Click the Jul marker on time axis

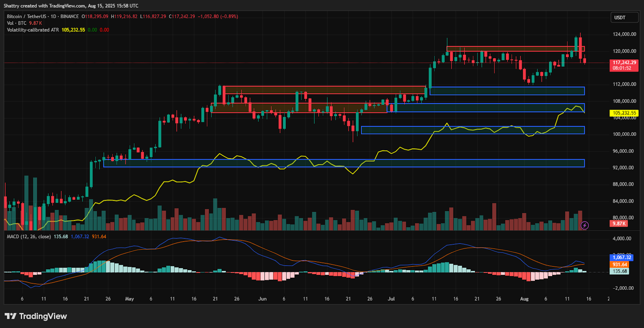pyautogui.click(x=391, y=299)
